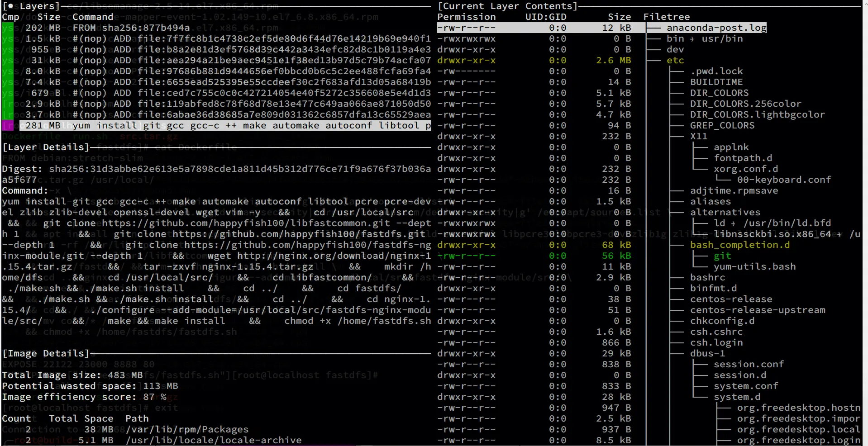The width and height of the screenshot is (868, 446).
Task: Select the chkconfig.d directory
Action: click(722, 321)
